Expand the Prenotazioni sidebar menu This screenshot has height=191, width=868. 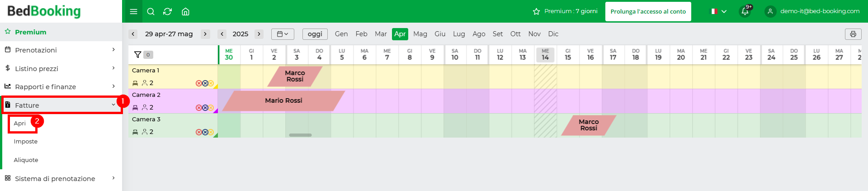point(61,50)
